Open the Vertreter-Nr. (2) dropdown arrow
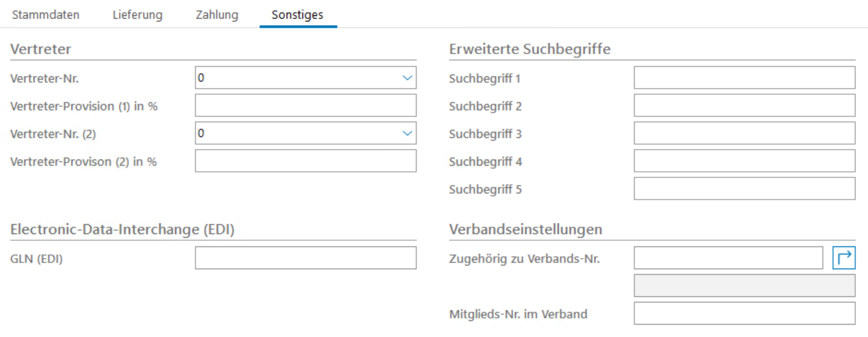Image resolution: width=868 pixels, height=337 pixels. (407, 133)
